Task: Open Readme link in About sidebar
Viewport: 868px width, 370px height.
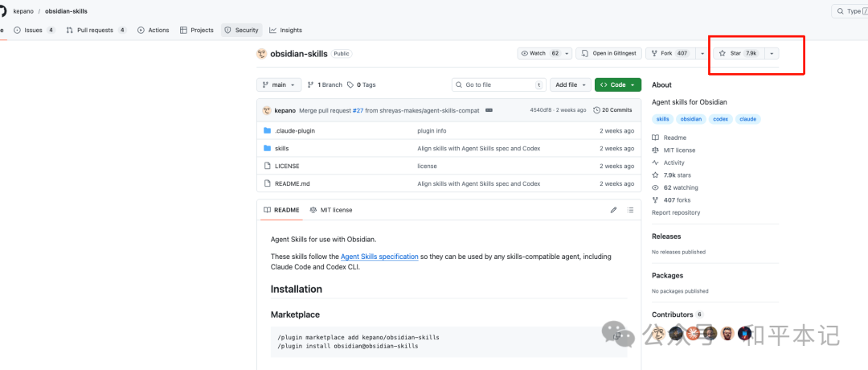Action: (x=669, y=138)
